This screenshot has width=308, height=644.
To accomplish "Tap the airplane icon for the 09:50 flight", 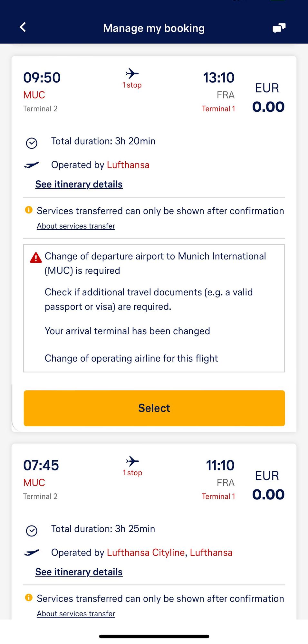I will [x=132, y=73].
